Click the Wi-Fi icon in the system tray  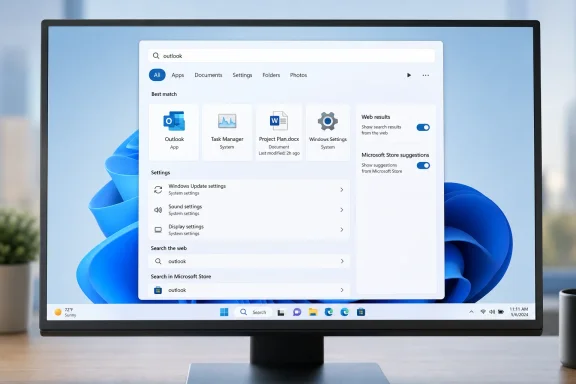tap(483, 312)
